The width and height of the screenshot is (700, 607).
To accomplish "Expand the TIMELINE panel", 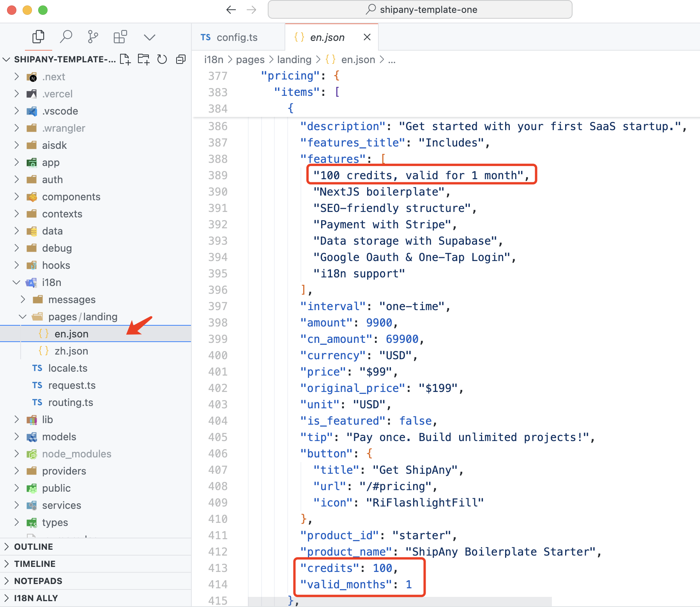I will (35, 564).
